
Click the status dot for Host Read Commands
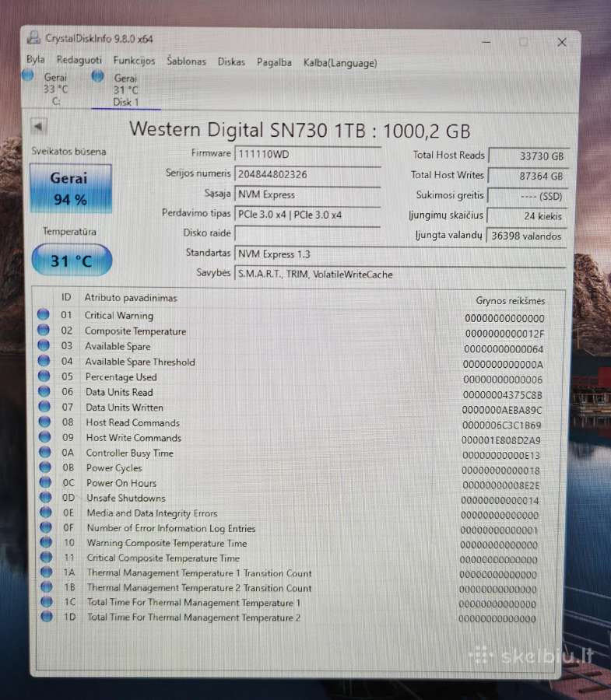pos(44,422)
